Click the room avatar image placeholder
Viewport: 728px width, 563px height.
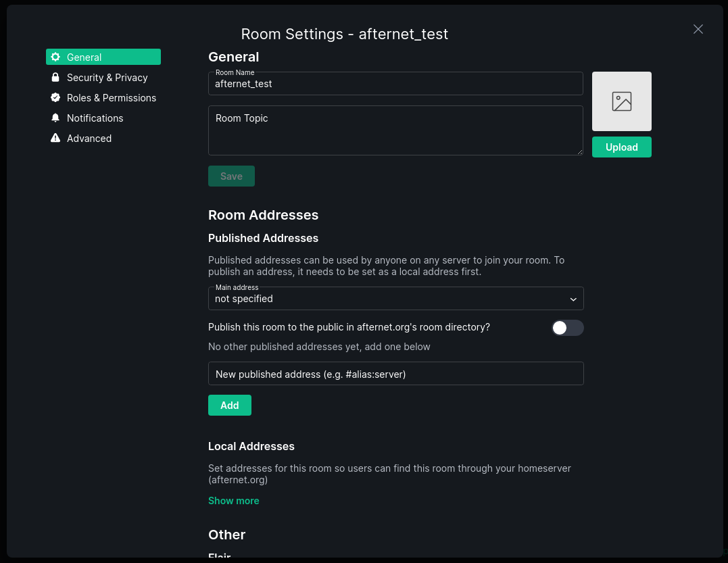(x=621, y=101)
